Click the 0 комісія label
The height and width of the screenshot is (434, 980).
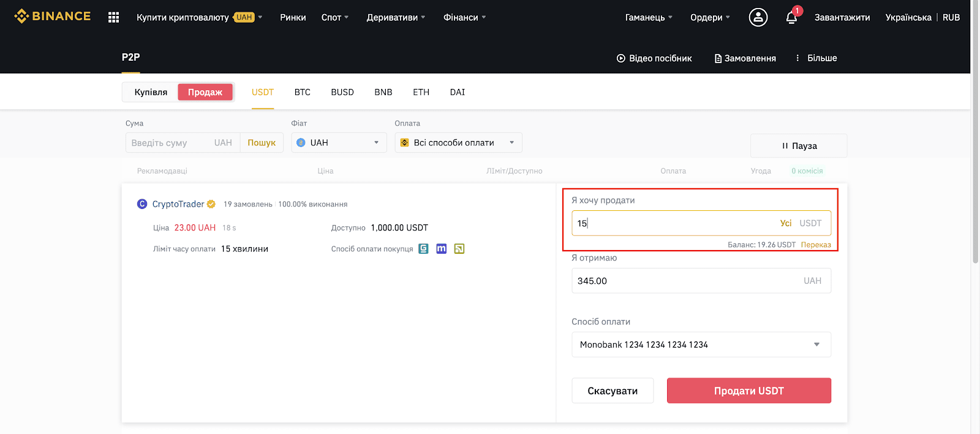[807, 171]
